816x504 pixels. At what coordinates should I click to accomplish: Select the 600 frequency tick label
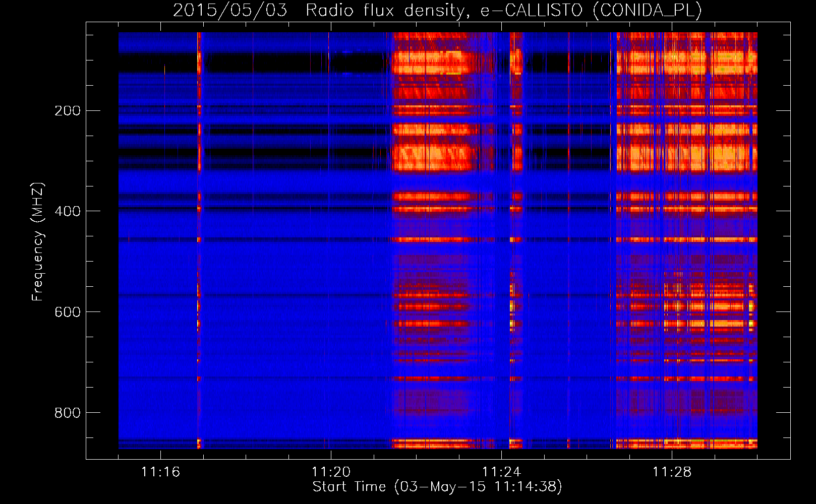pyautogui.click(x=67, y=312)
